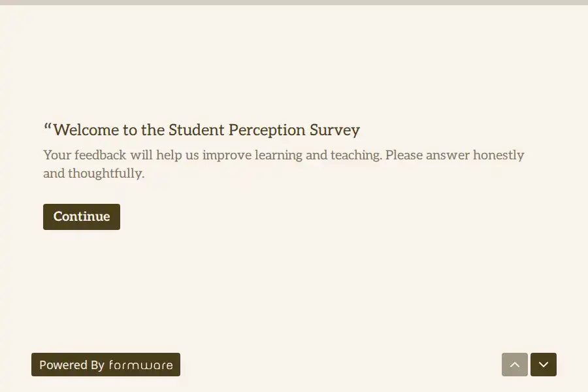Click the 'and thoughtfully.' text line
Screen dimensions: 588x392
click(93, 173)
